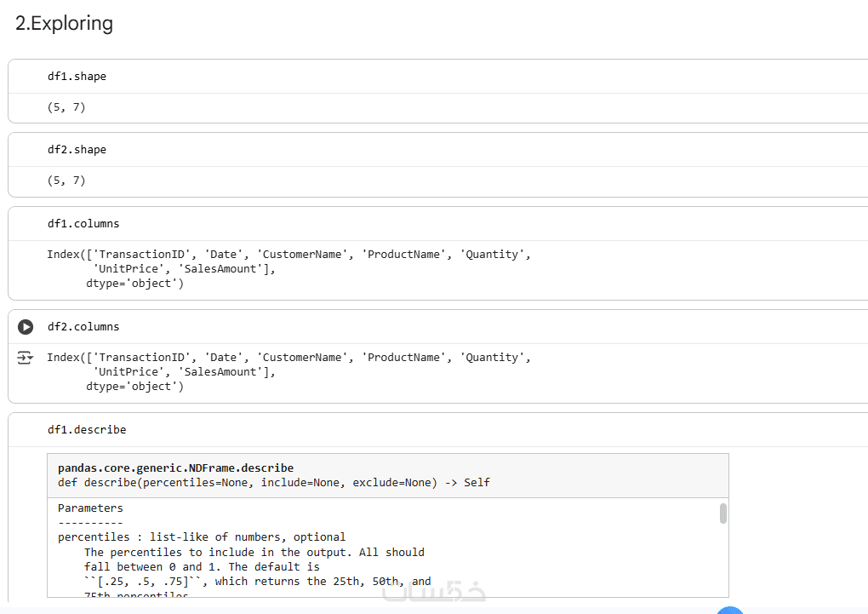Select the 2.Exploring heading
868x614 pixels.
pyautogui.click(x=64, y=23)
